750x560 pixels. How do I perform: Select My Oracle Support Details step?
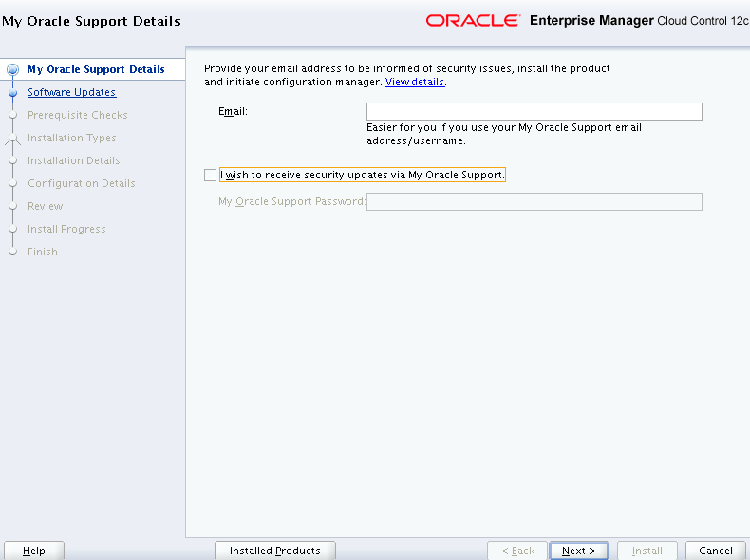(96, 69)
